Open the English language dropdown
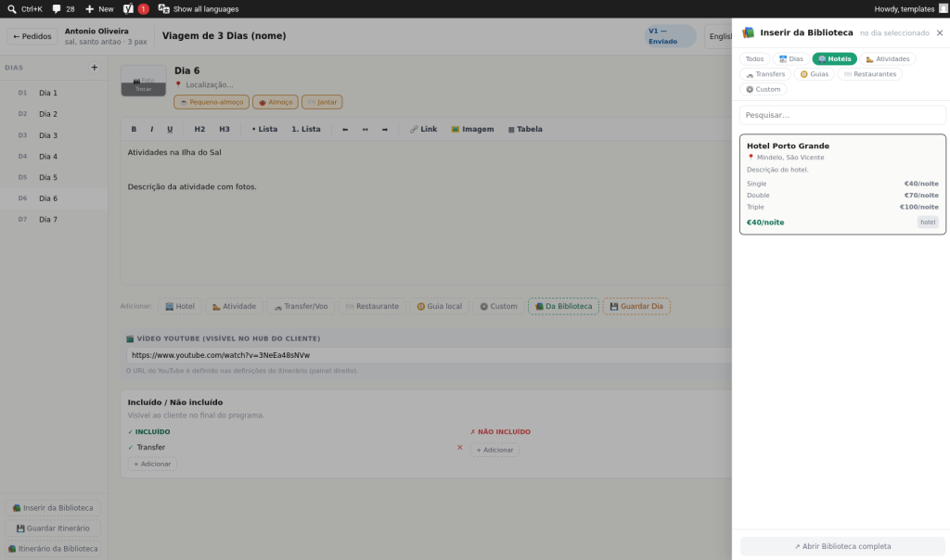The height and width of the screenshot is (560, 950). pyautogui.click(x=719, y=36)
